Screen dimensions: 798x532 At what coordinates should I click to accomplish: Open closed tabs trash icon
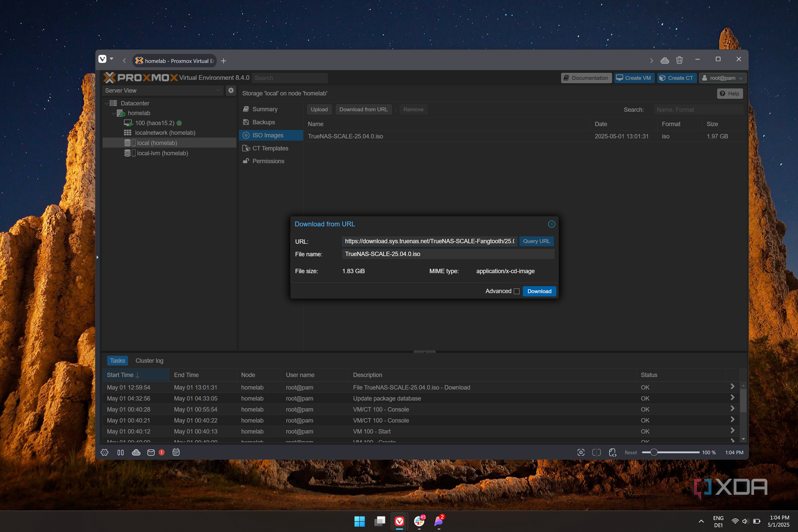point(680,60)
